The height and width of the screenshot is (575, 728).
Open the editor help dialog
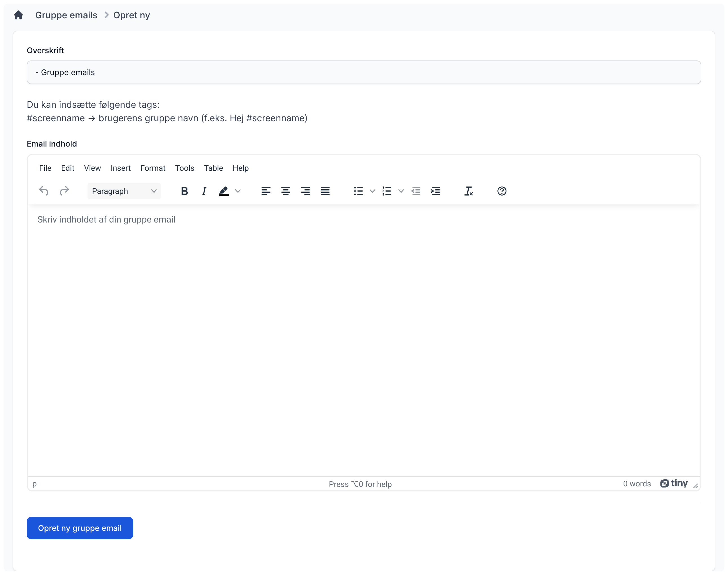501,191
